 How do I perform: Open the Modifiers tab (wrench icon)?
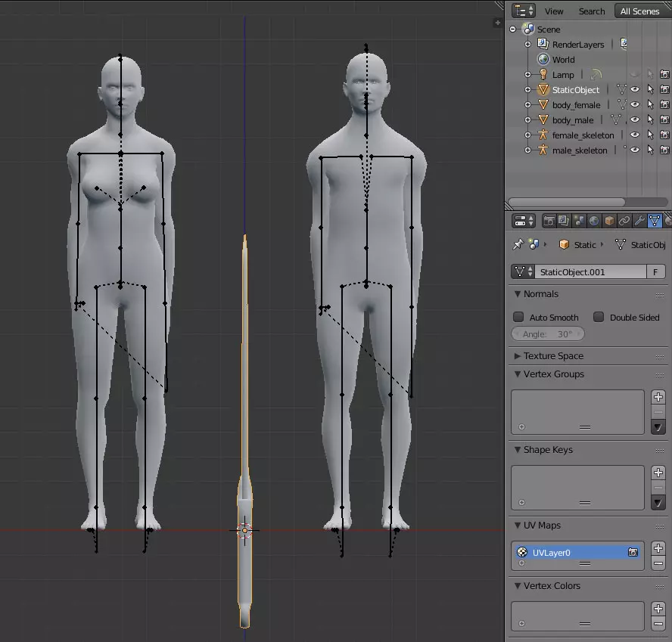(639, 221)
